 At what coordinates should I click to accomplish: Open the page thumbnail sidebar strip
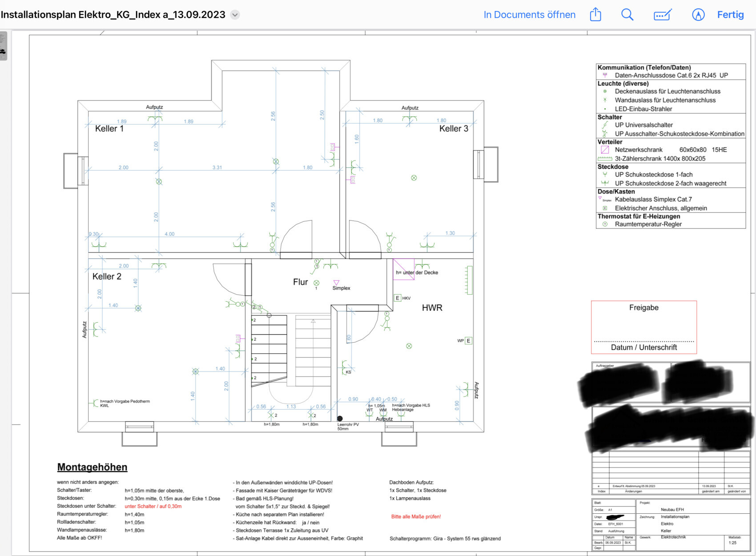(3, 46)
